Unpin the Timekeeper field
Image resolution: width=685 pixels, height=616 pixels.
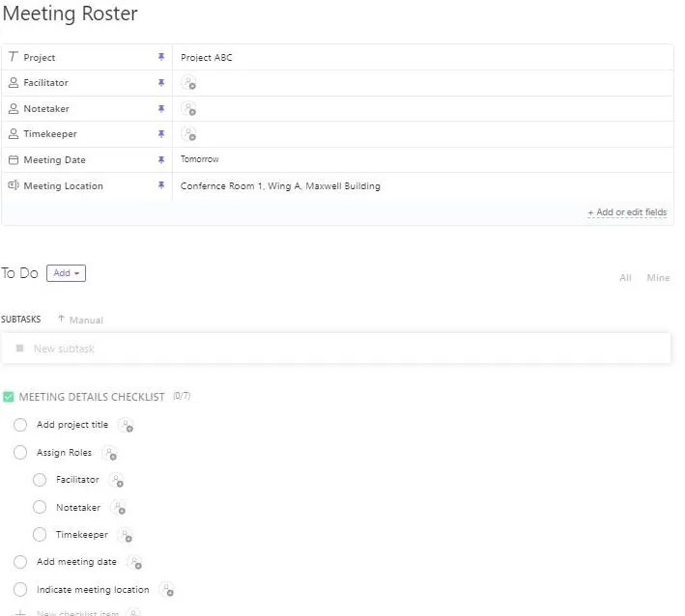pos(161,133)
